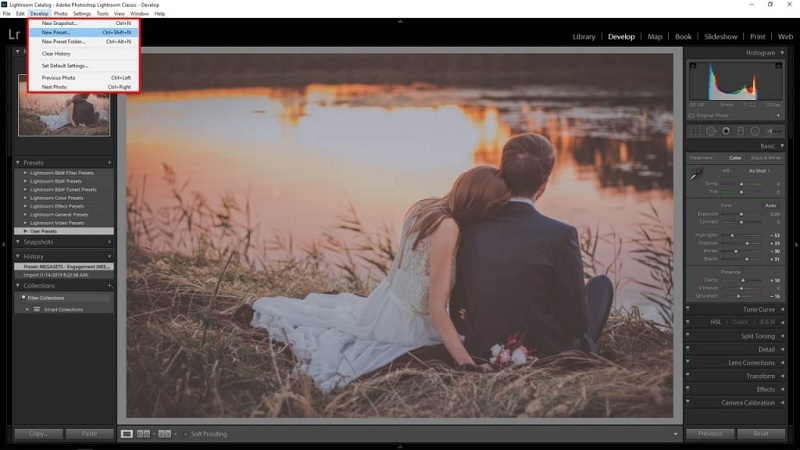Select the Spot Removal tool
The width and height of the screenshot is (800, 450).
[x=711, y=131]
